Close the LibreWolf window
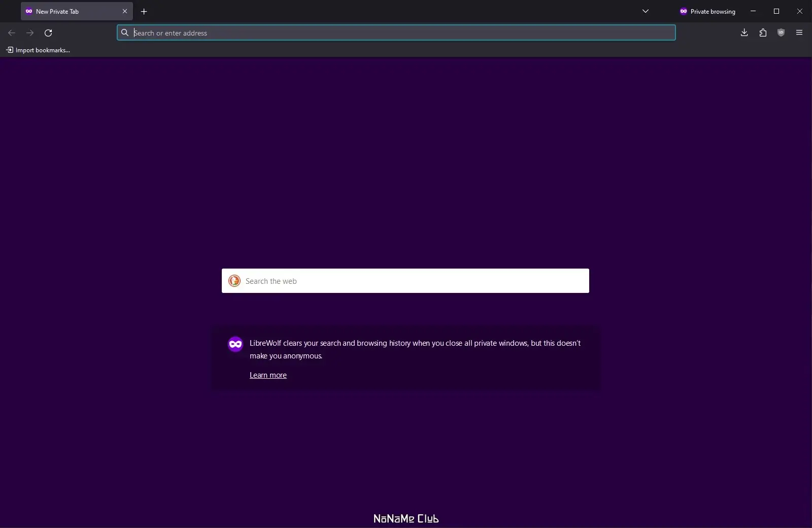The width and height of the screenshot is (812, 528). point(800,11)
